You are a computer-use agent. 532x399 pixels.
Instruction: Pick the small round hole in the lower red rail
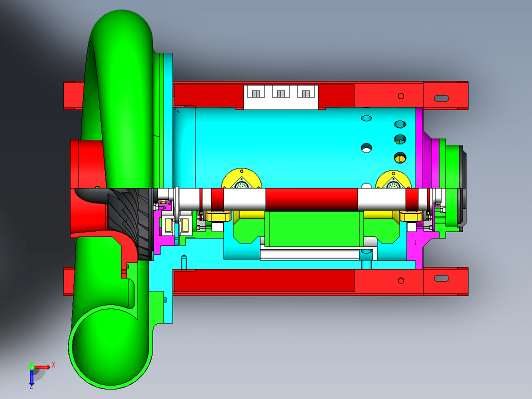point(400,280)
